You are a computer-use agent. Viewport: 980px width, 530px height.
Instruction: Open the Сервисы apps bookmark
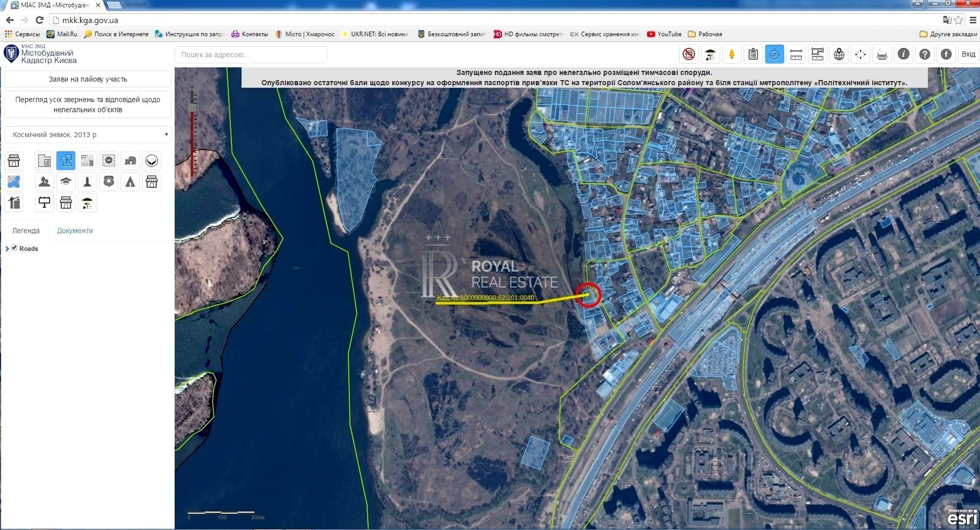tap(22, 34)
